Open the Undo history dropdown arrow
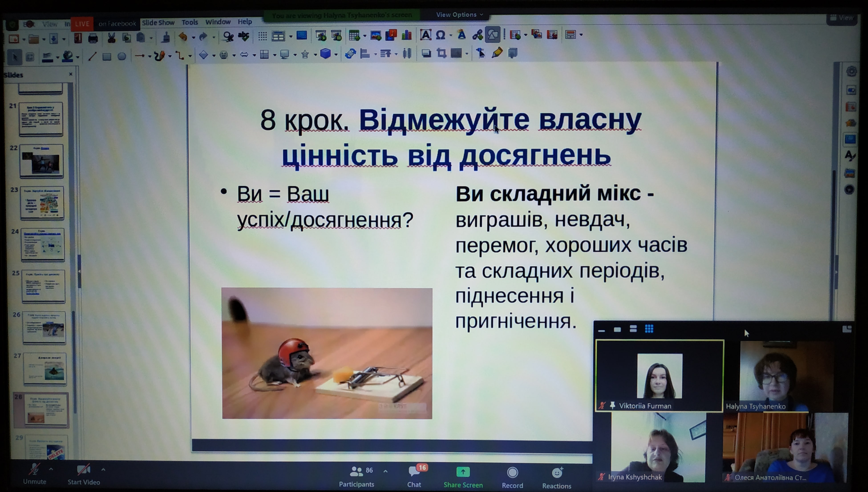This screenshot has height=492, width=868. click(x=194, y=38)
